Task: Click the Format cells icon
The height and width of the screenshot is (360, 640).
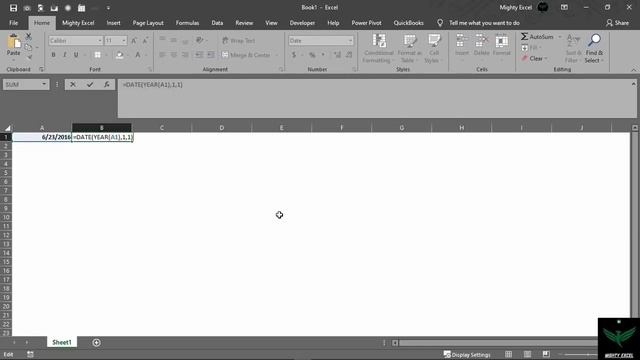Action: [502, 41]
